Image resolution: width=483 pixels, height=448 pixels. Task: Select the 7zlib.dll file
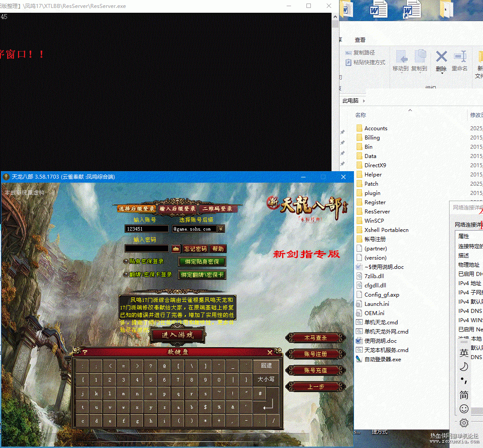[x=370, y=276]
